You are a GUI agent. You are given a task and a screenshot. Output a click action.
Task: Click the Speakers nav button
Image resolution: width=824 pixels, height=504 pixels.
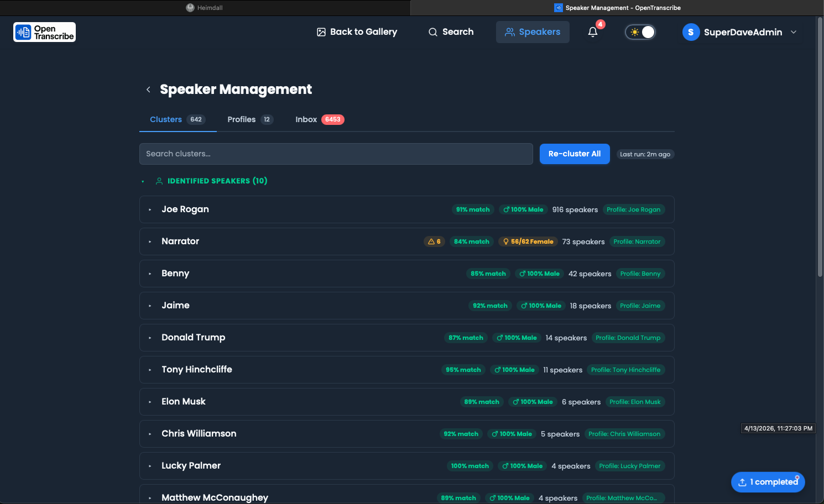point(533,32)
